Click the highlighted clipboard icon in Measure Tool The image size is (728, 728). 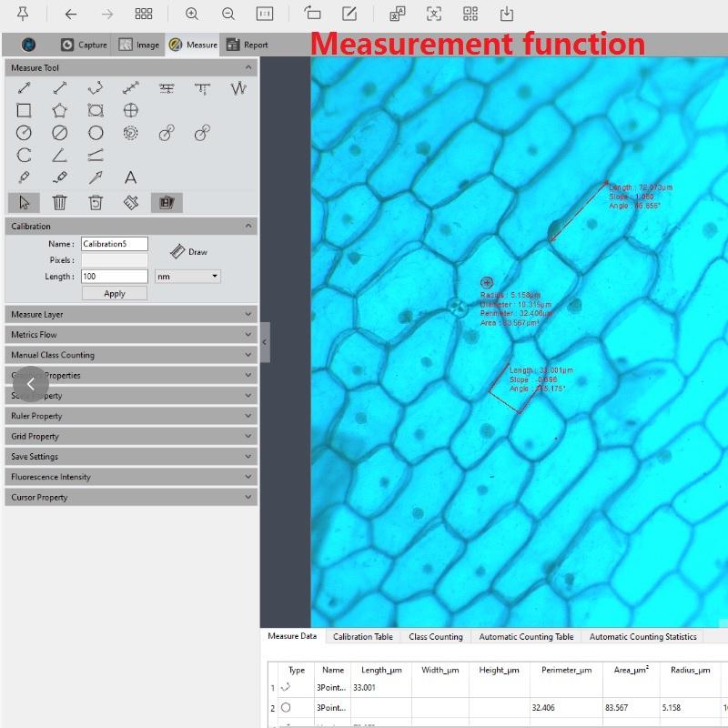point(167,203)
